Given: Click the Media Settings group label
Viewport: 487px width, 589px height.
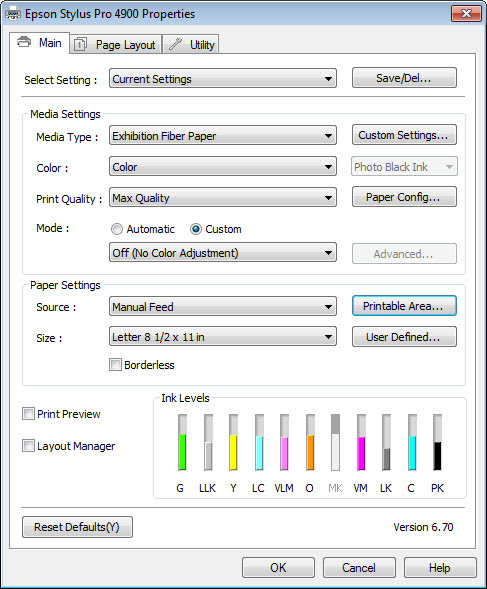Looking at the screenshot, I should (x=65, y=114).
